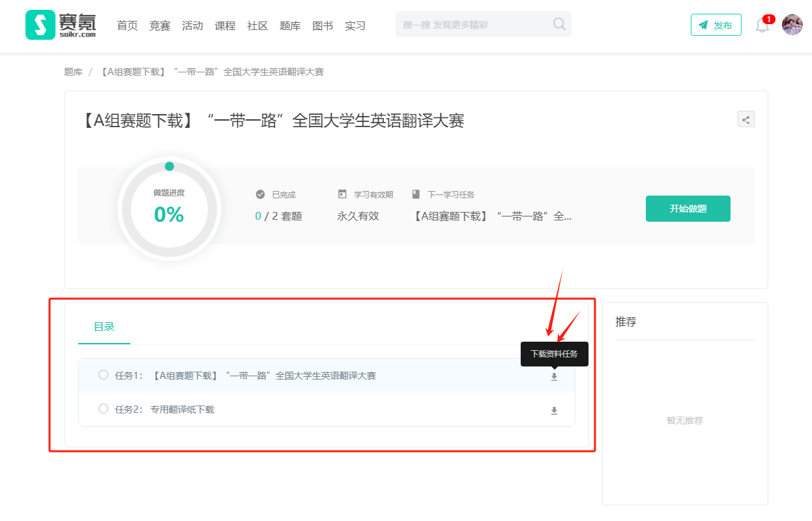Click the 题库 breadcrumb link
The image size is (812, 521).
73,72
